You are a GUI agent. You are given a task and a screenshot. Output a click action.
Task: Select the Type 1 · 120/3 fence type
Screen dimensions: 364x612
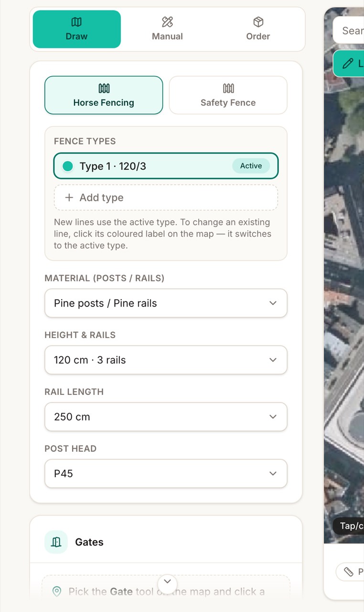pos(166,166)
